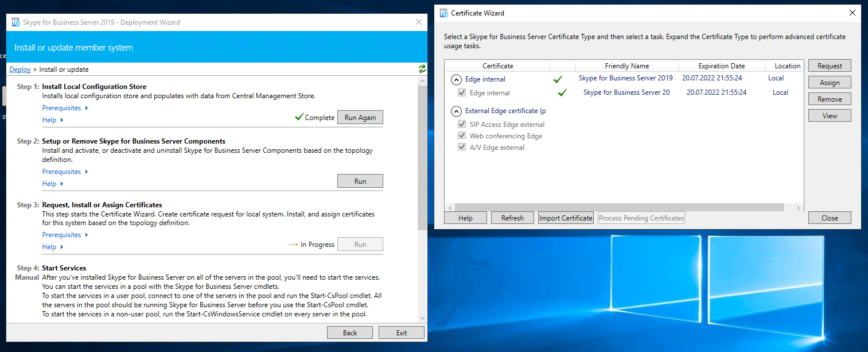Expand Prerequisites under Step 1
This screenshot has width=868, height=352.
(65, 108)
